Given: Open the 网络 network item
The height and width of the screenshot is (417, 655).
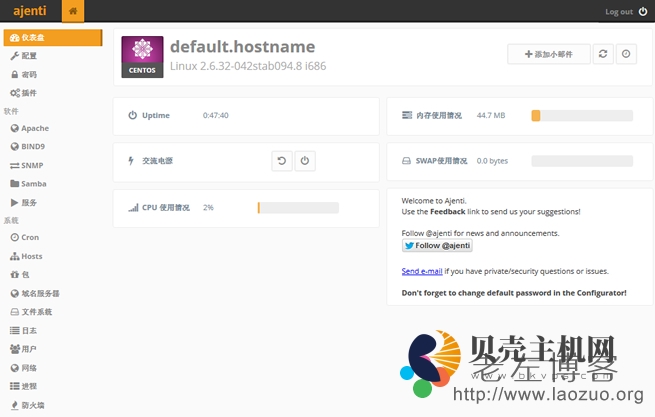Looking at the screenshot, I should pos(24,368).
